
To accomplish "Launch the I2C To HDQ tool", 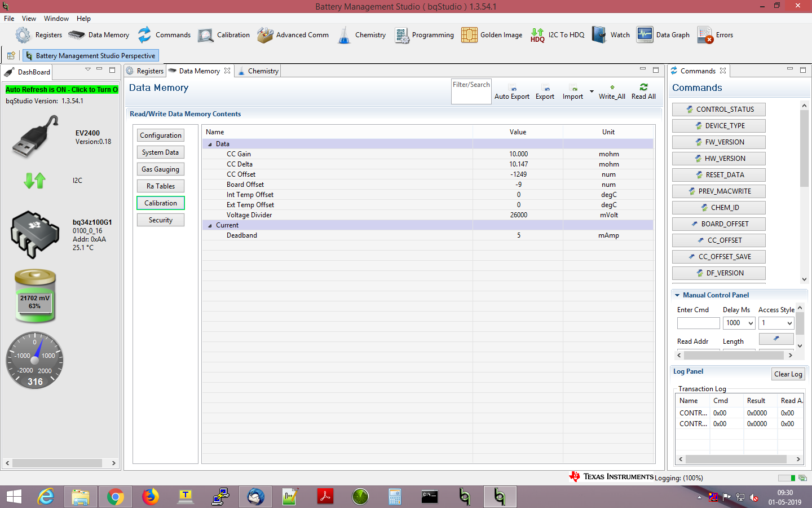I will (x=557, y=35).
